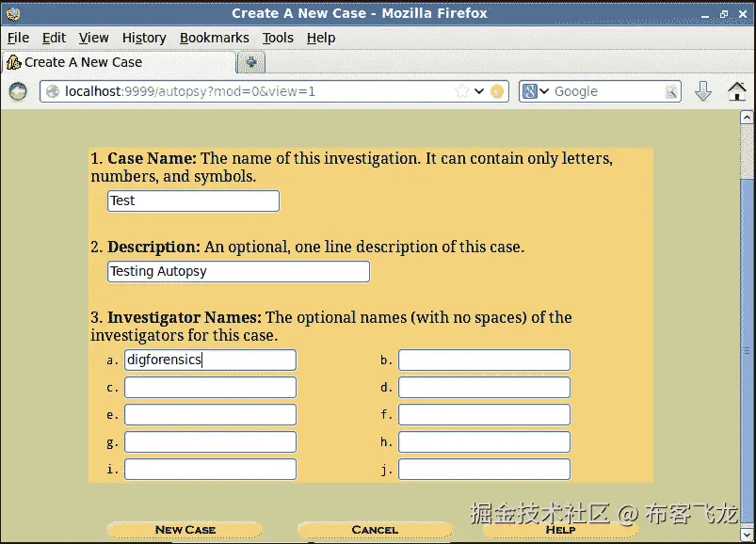Open the File menu
756x544 pixels.
[x=18, y=38]
